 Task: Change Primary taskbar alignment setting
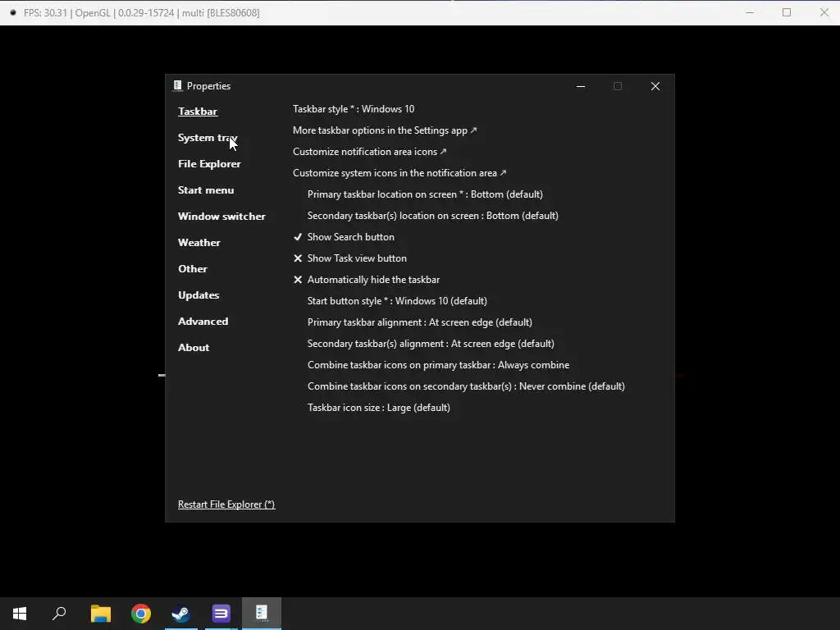click(419, 322)
